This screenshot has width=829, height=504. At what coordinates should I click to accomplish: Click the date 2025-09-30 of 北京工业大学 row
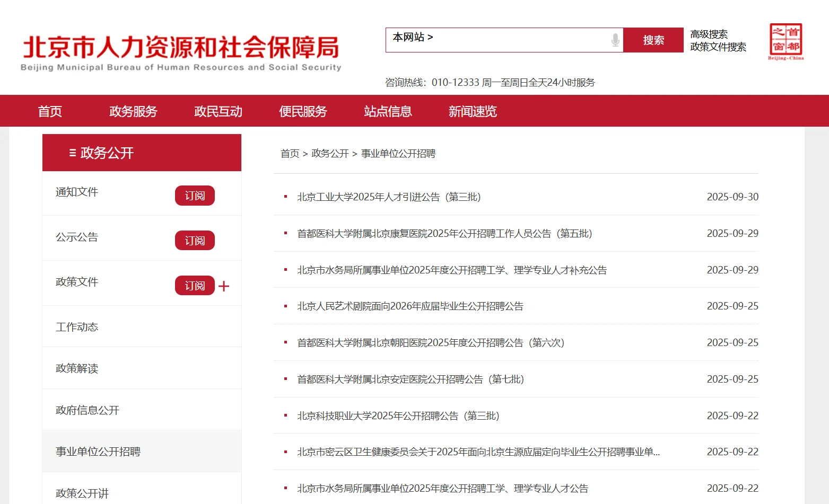[x=732, y=197]
